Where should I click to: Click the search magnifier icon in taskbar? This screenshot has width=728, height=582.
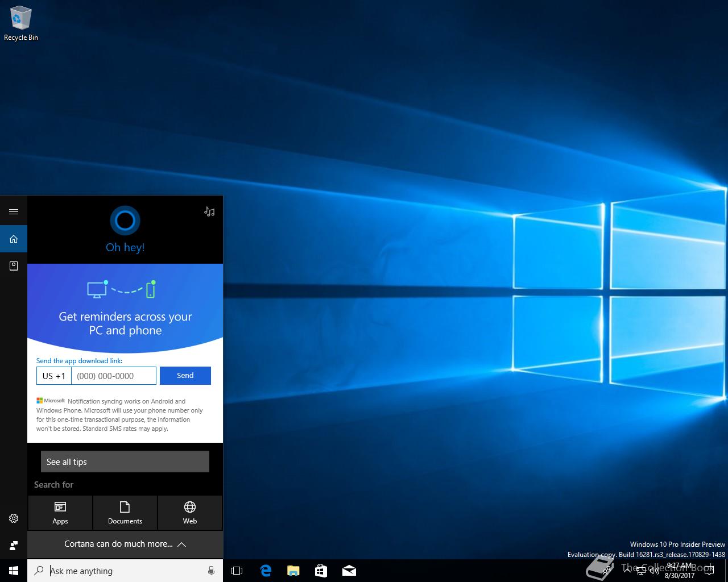[39, 571]
